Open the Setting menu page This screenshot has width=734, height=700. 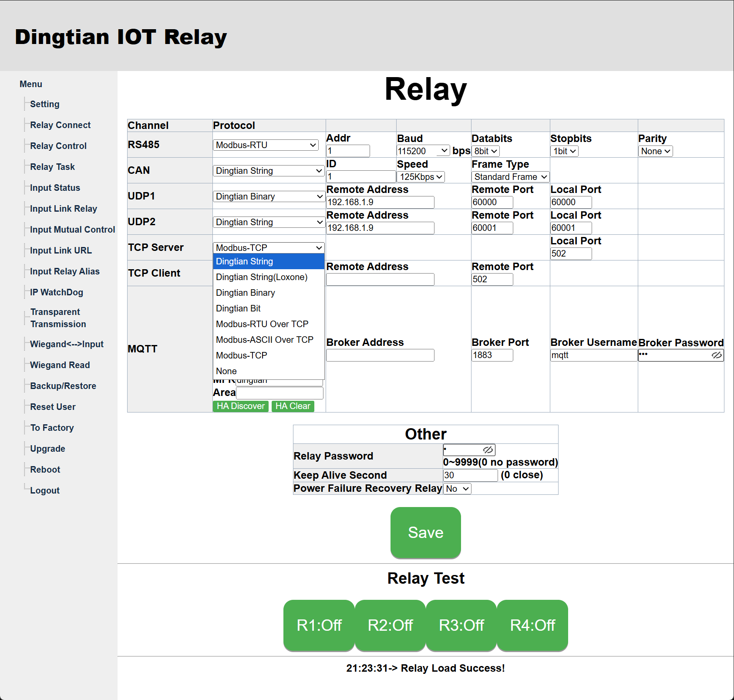tap(45, 104)
